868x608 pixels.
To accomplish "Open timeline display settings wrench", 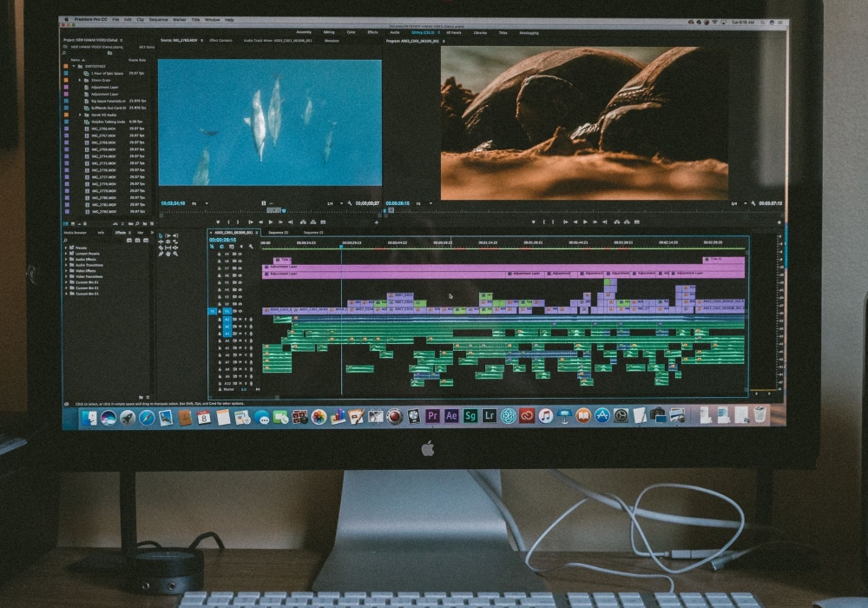I will [251, 247].
